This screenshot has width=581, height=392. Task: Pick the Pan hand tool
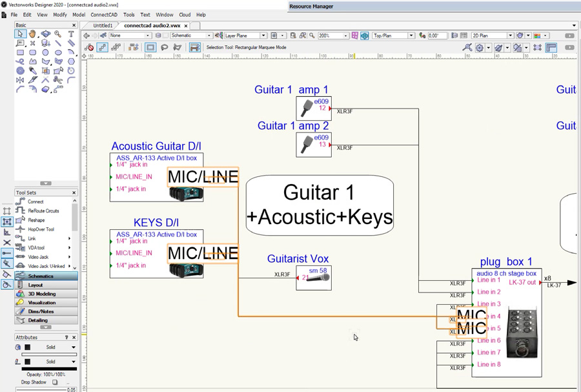point(33,34)
